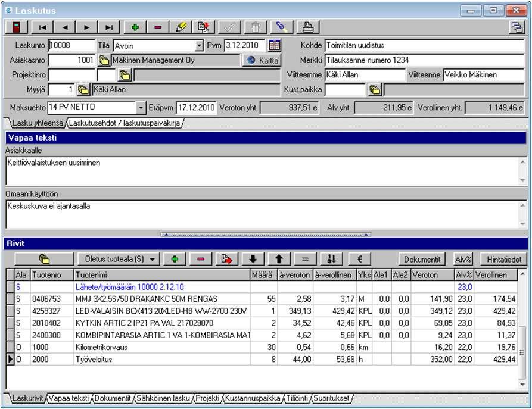Screen dimensions: 532x409
Task: Go to next invoice record
Action: [x=87, y=27]
